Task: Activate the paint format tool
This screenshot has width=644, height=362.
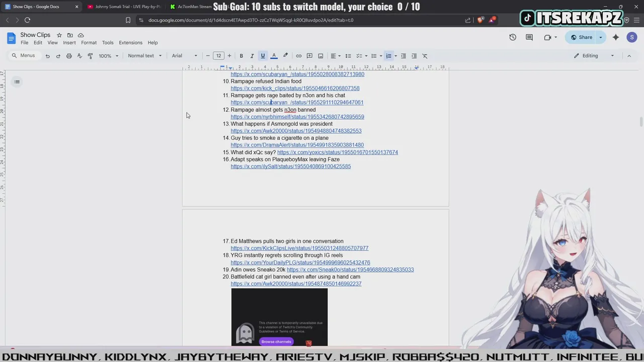Action: pyautogui.click(x=90, y=56)
